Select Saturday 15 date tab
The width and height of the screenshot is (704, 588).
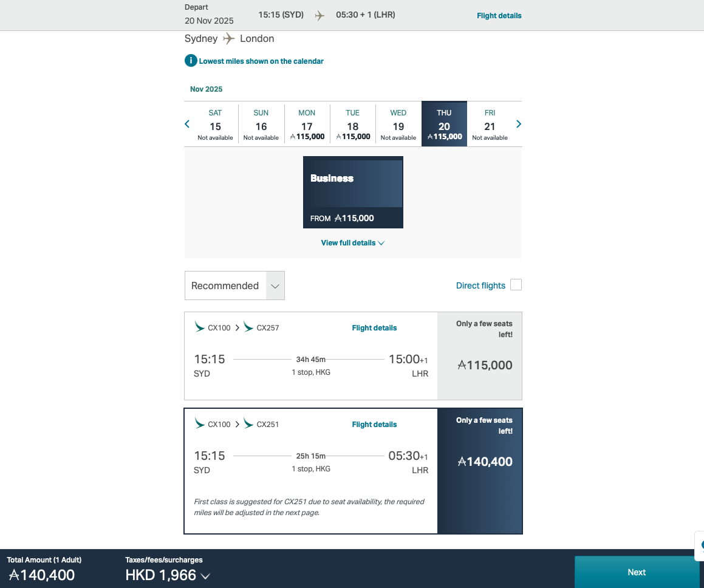(215, 125)
